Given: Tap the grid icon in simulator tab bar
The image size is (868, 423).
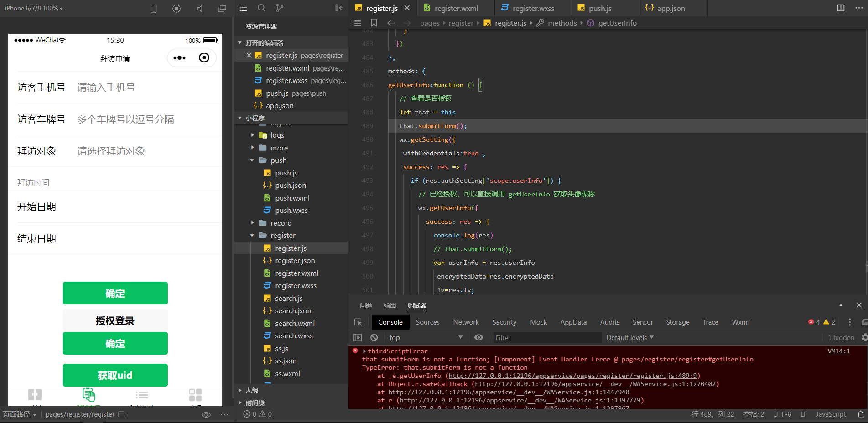Looking at the screenshot, I should point(195,395).
